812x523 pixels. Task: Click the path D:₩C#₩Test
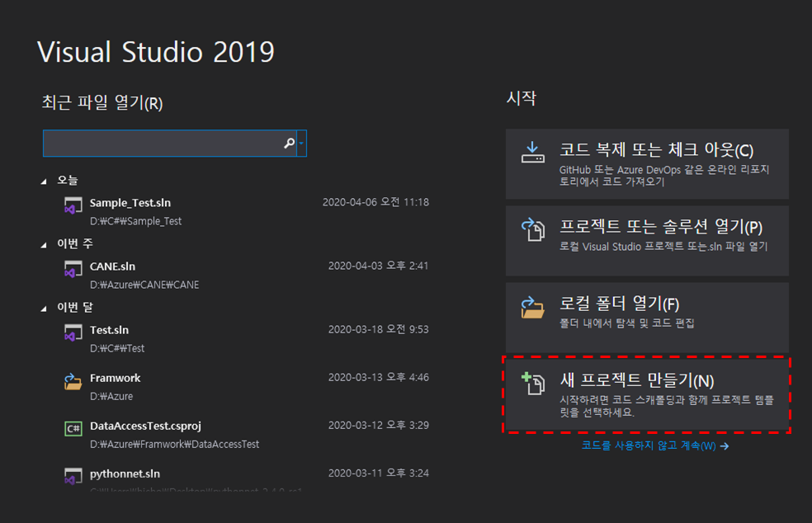click(117, 348)
